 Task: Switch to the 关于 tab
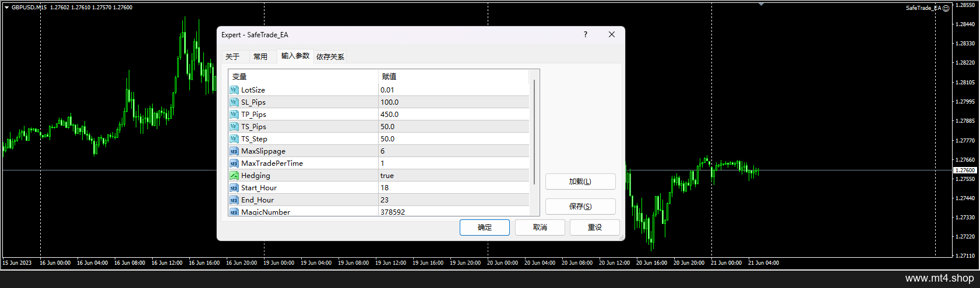pos(232,56)
